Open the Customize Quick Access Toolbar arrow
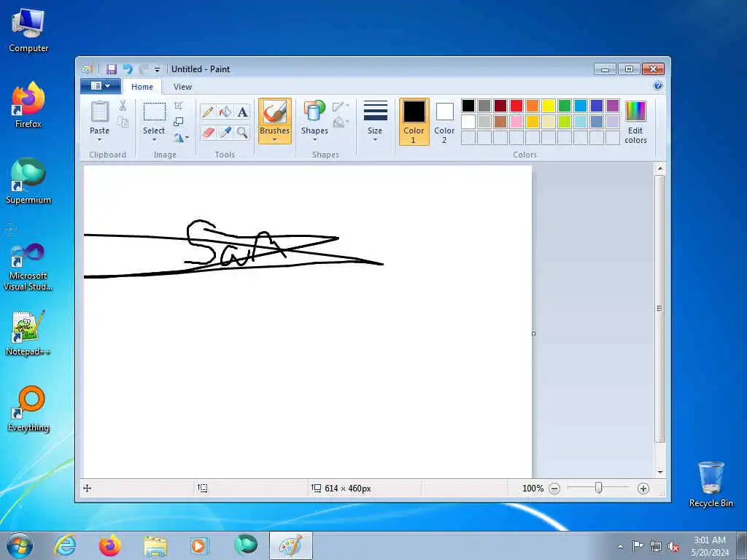This screenshot has width=747, height=560. [158, 69]
